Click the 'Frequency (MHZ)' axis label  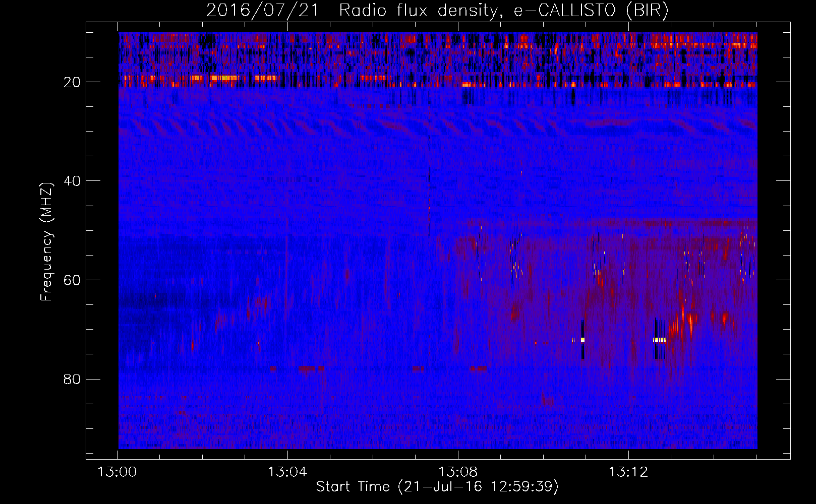coord(46,242)
